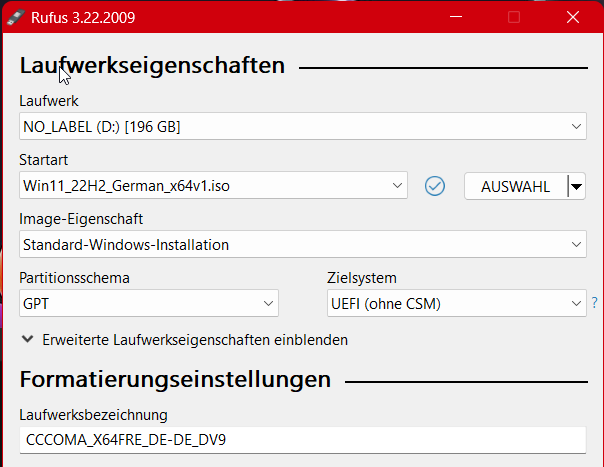Open the Startart dropdown with Win11 ISO
The width and height of the screenshot is (604, 467).
coord(213,185)
